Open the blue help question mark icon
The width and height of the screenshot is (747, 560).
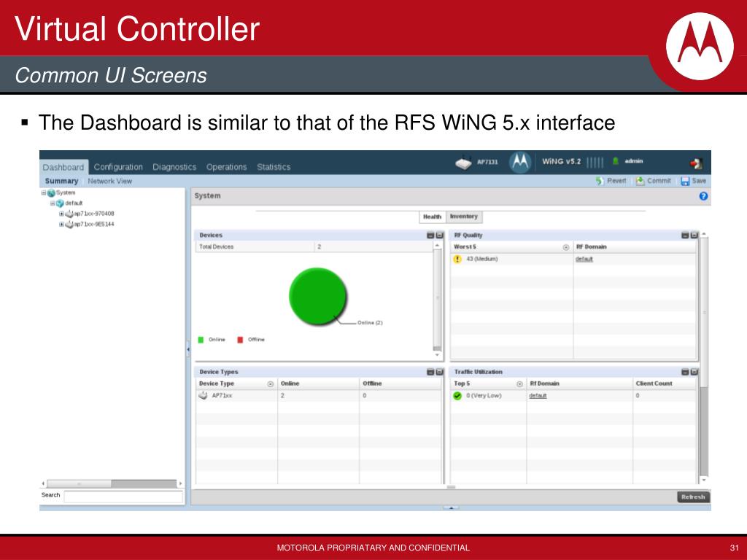click(703, 196)
